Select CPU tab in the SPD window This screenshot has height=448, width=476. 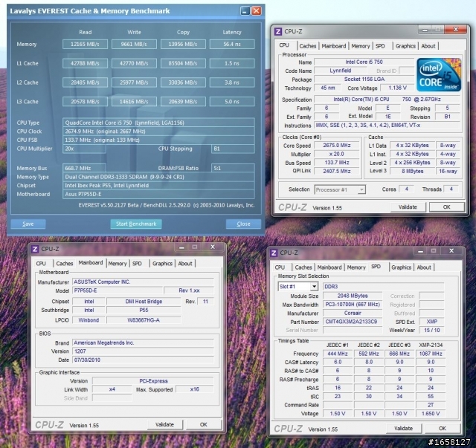(x=280, y=267)
